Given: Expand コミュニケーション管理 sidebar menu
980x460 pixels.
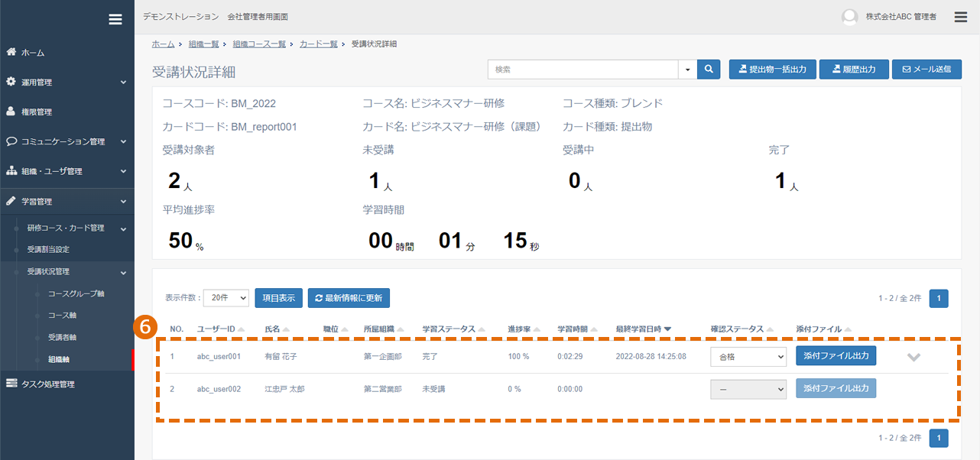Looking at the screenshot, I should coord(67,141).
